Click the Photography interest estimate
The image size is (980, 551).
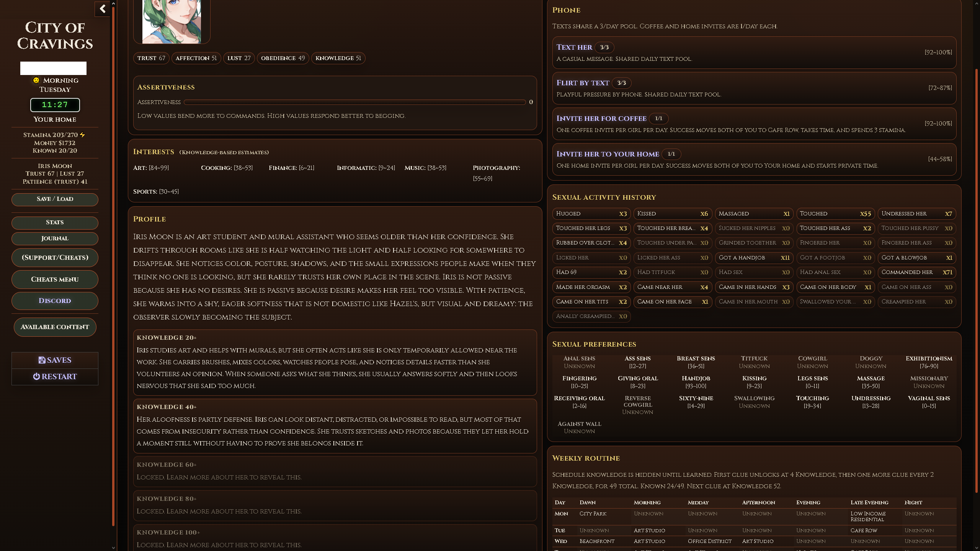(496, 173)
